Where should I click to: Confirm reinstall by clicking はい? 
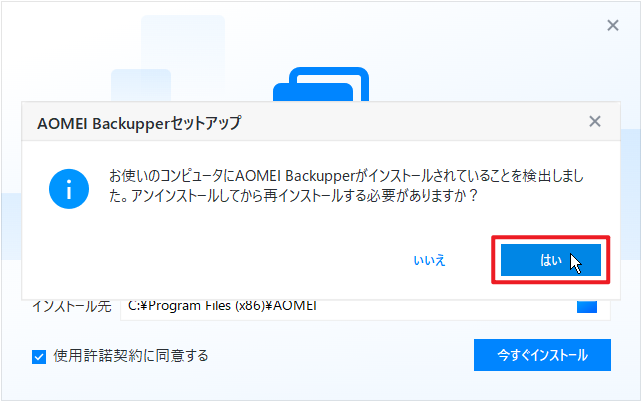pos(551,260)
